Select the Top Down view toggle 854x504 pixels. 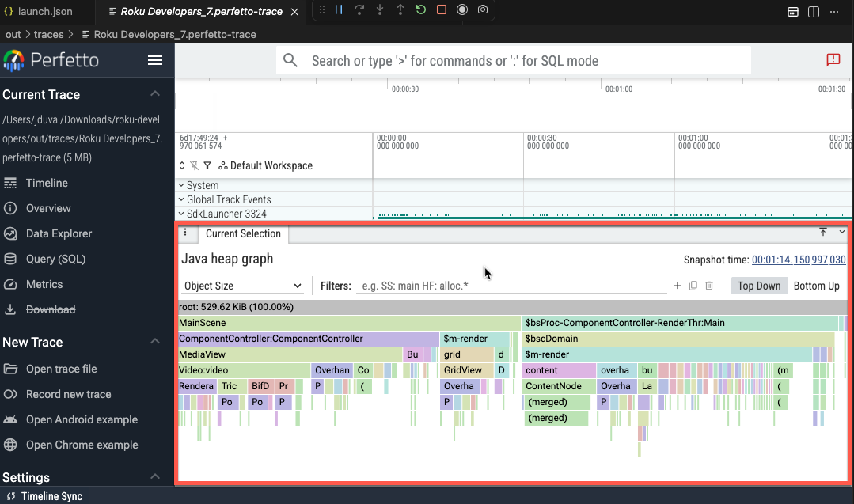click(759, 286)
